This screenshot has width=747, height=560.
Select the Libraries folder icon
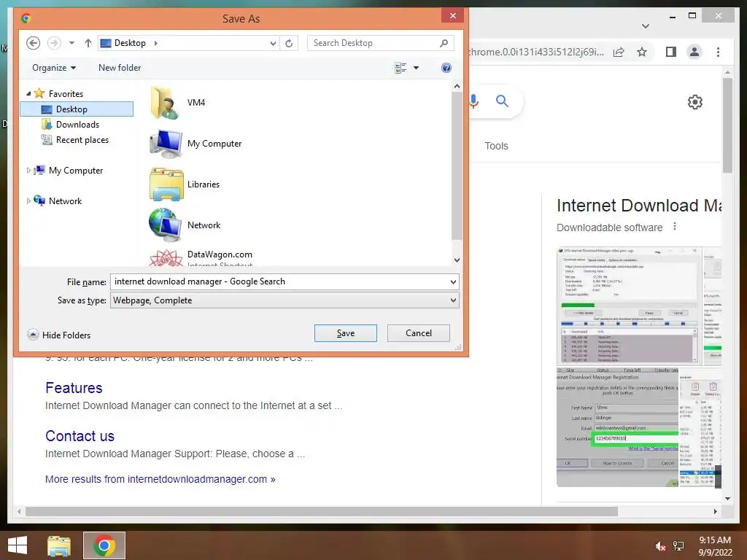166,184
